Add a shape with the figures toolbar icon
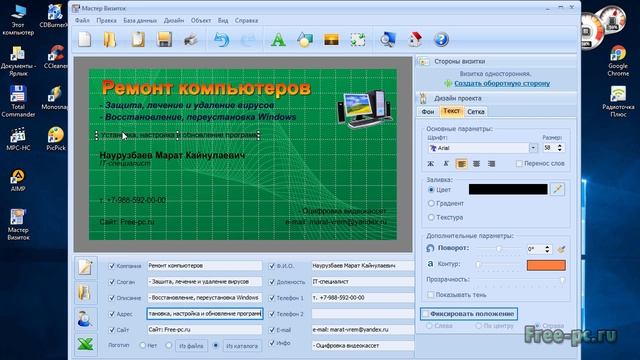The height and width of the screenshot is (360, 640). point(305,40)
